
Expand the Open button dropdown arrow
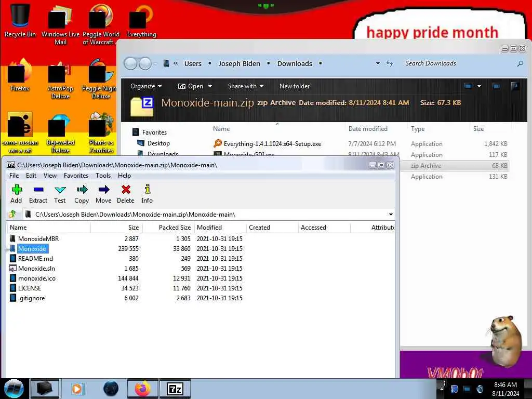[210, 86]
